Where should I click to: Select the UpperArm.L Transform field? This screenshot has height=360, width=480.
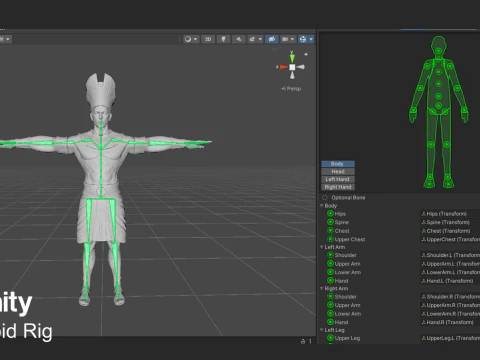[x=450, y=264]
